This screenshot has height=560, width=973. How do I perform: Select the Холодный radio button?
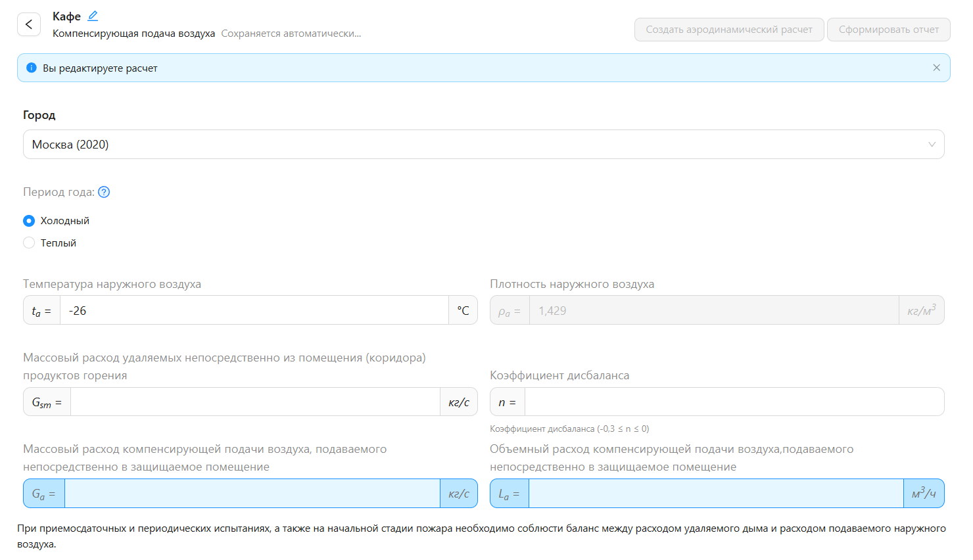pyautogui.click(x=29, y=221)
